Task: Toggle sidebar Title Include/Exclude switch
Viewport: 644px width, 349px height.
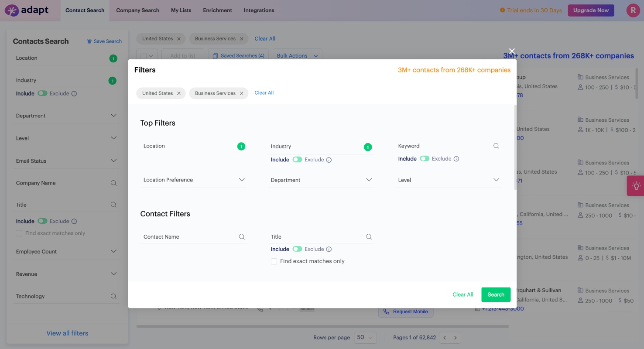Action: coord(42,221)
